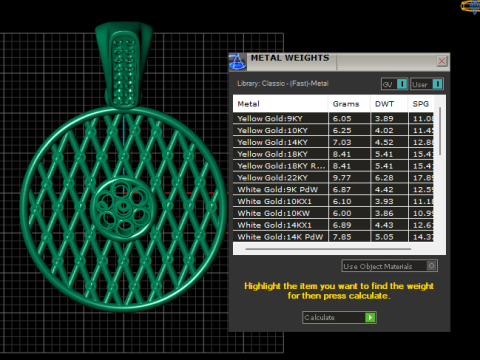Select the Yellow Gold:18KY R... row

pos(333,166)
